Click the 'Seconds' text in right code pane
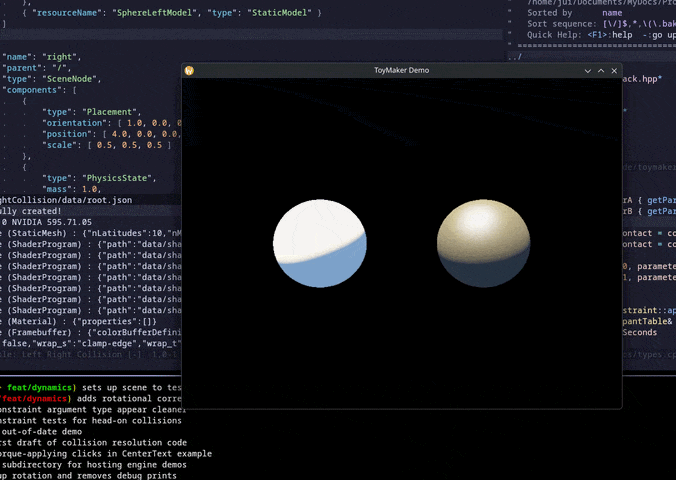Image resolution: width=676 pixels, height=480 pixels. (640, 333)
